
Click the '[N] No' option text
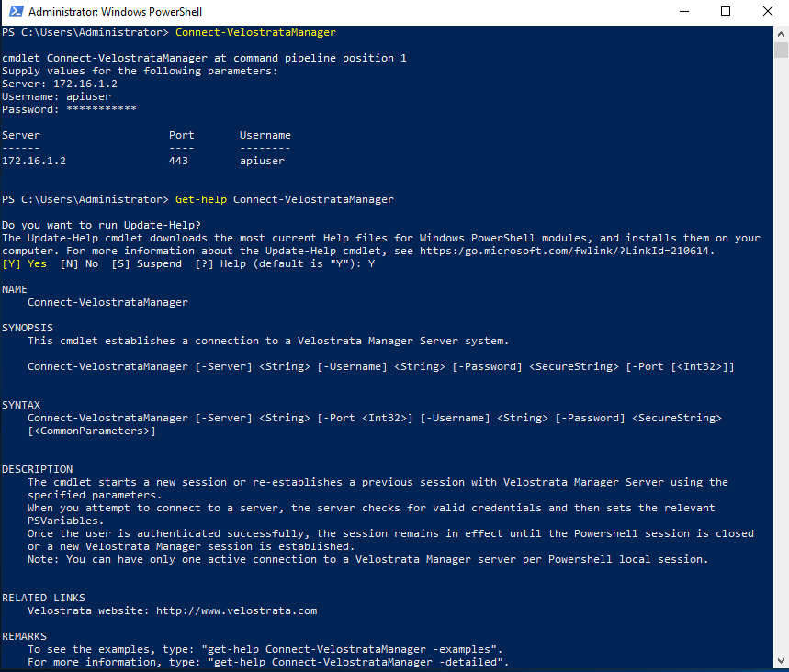79,263
